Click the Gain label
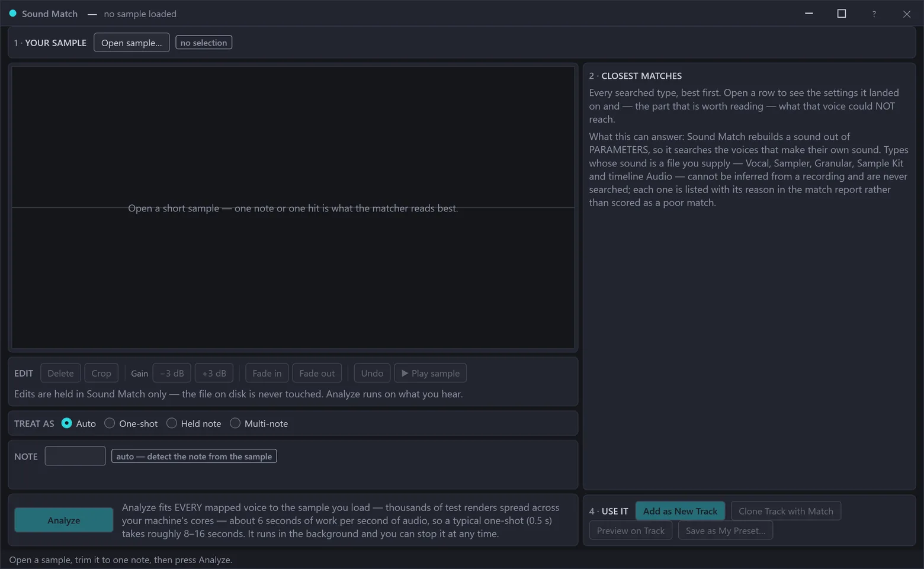 (x=140, y=373)
